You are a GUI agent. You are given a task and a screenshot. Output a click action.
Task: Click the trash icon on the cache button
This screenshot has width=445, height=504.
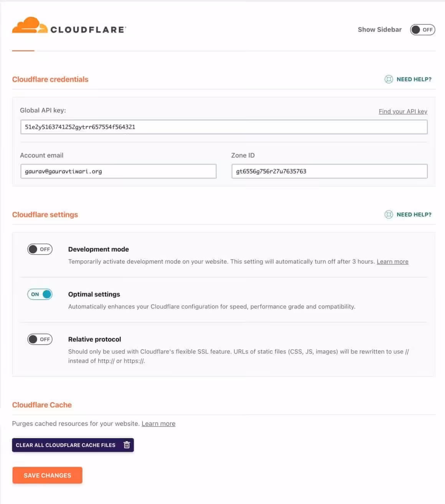tap(127, 445)
